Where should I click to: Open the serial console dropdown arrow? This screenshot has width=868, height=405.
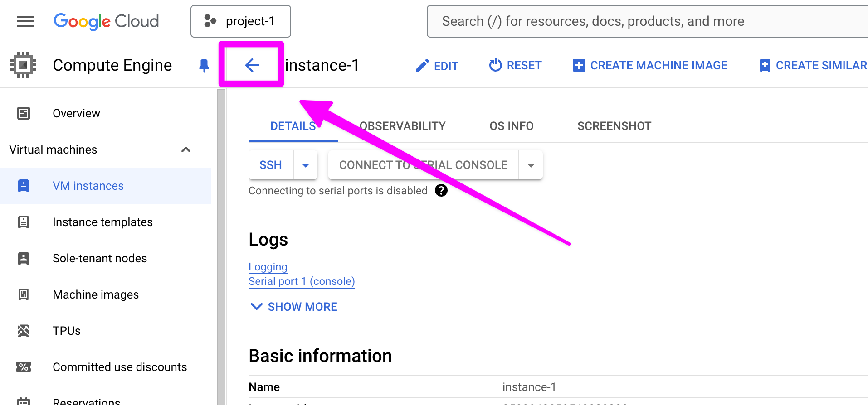tap(531, 165)
